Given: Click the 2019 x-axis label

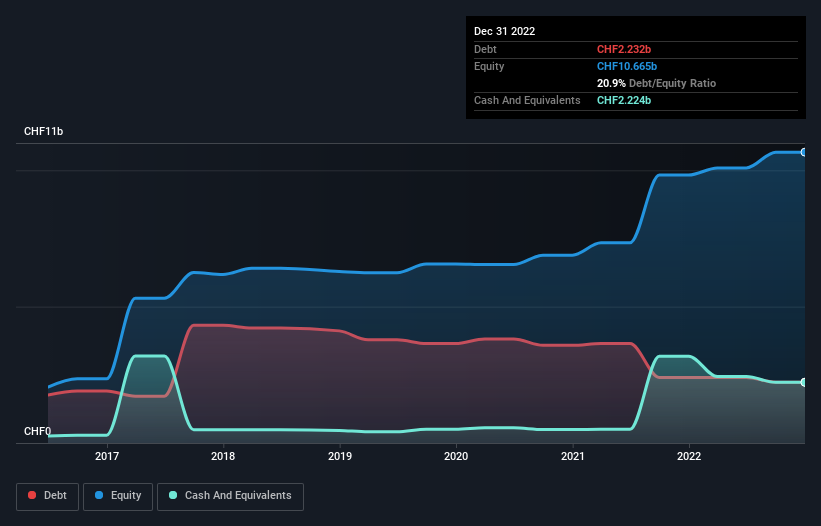Looking at the screenshot, I should pos(340,456).
